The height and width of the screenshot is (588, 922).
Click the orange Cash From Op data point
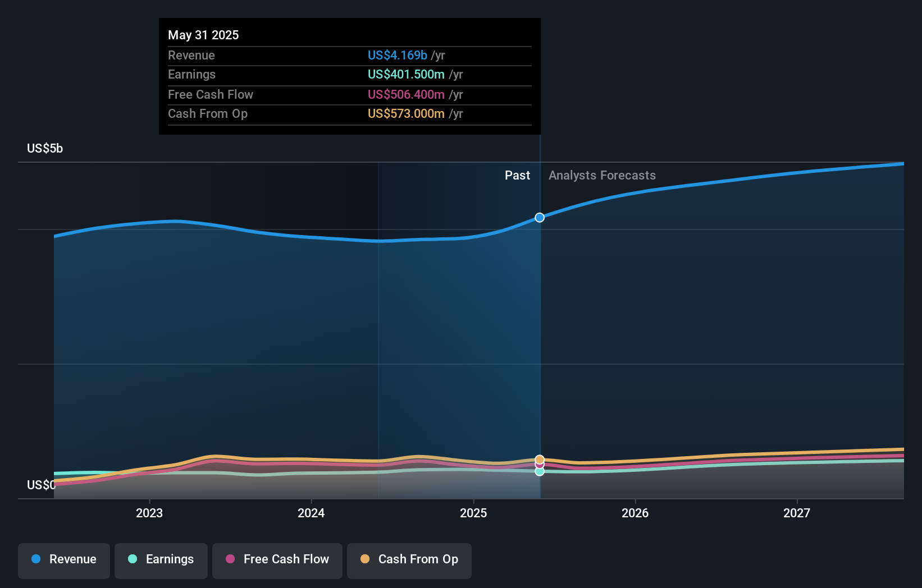[x=540, y=460]
